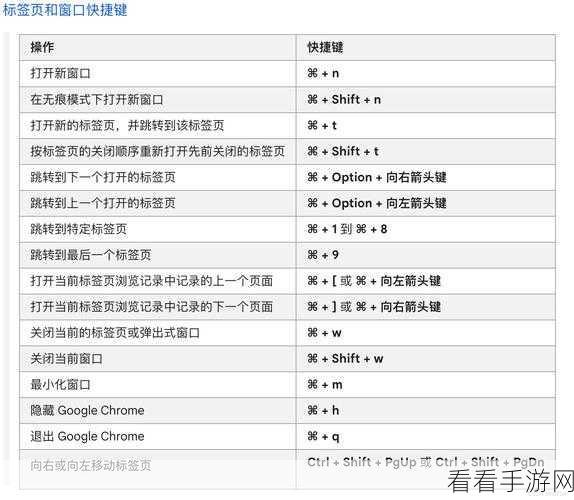Click the ⌘ + 1 到 ⌘ + 8 cell

[x=426, y=229]
